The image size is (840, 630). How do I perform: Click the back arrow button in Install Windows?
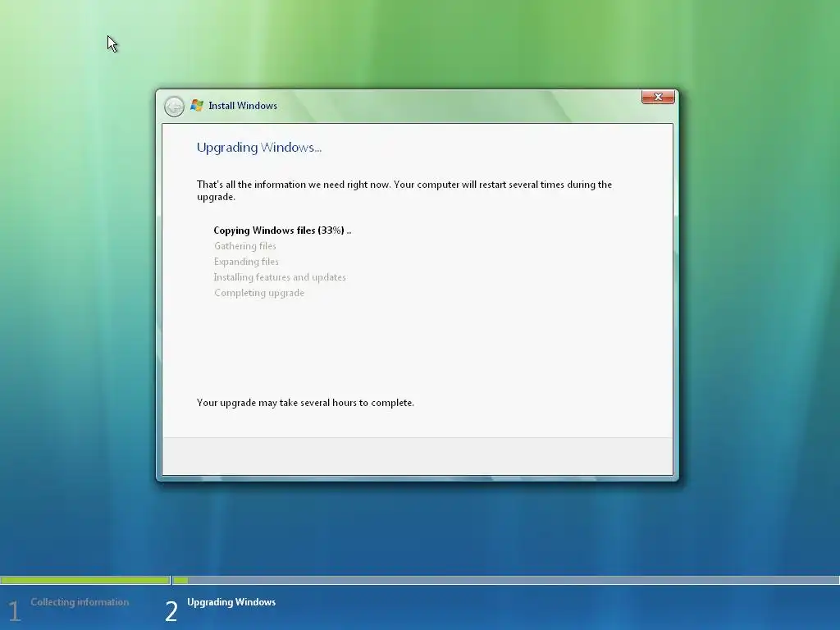point(174,106)
